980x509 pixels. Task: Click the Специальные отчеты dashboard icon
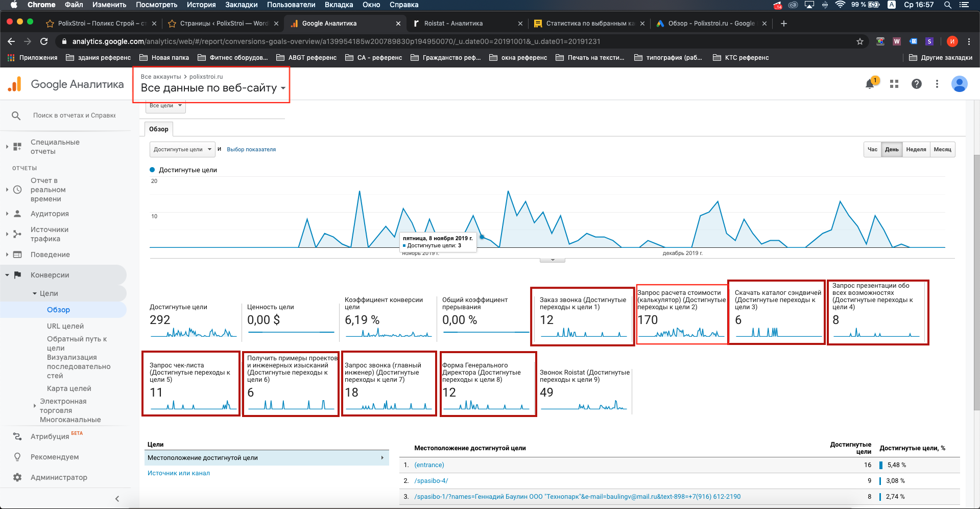(17, 147)
